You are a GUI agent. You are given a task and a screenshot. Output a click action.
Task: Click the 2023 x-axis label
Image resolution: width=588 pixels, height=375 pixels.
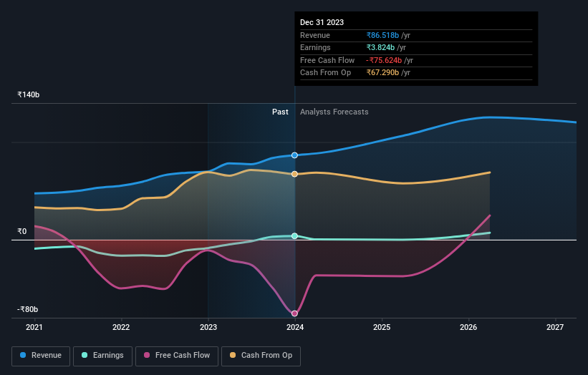pyautogui.click(x=208, y=327)
